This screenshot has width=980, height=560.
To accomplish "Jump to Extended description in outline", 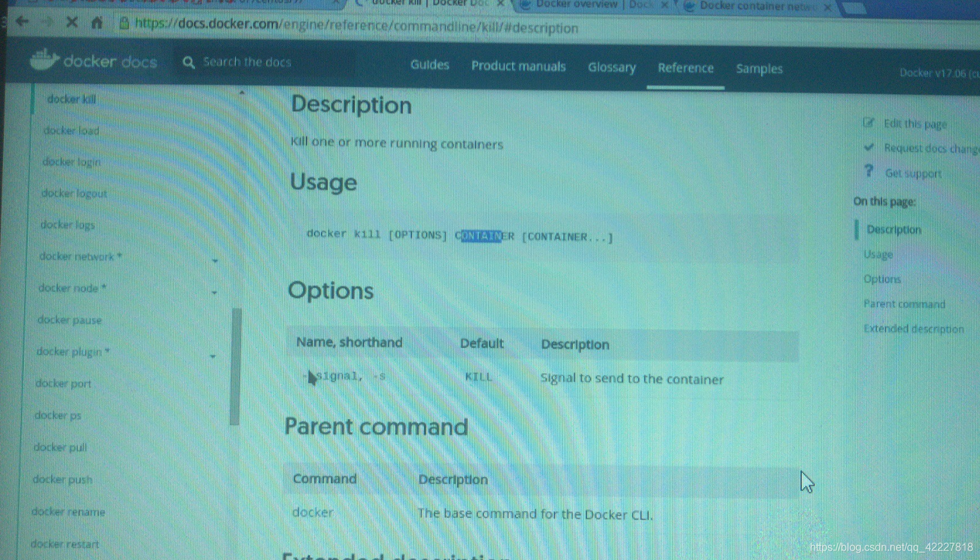I will point(913,329).
